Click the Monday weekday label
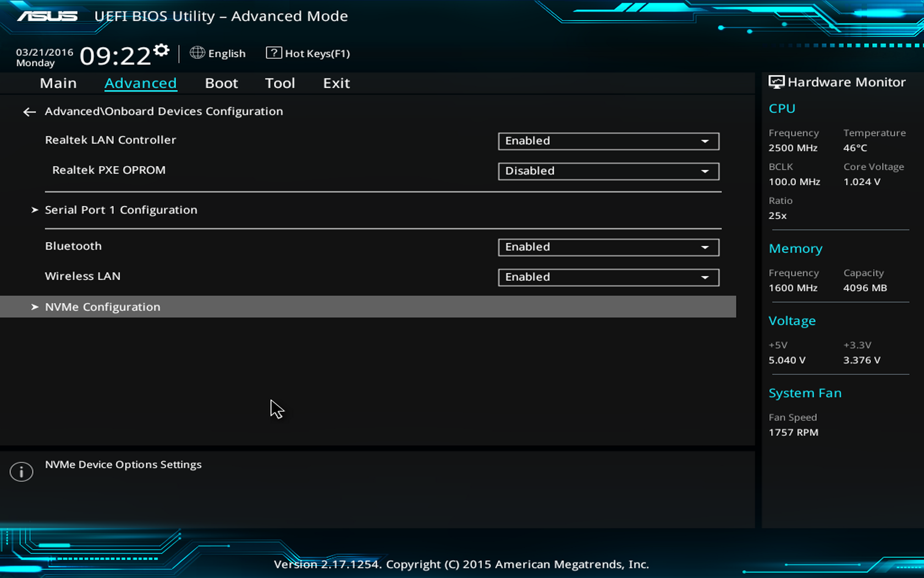This screenshot has width=924, height=578. coord(35,63)
